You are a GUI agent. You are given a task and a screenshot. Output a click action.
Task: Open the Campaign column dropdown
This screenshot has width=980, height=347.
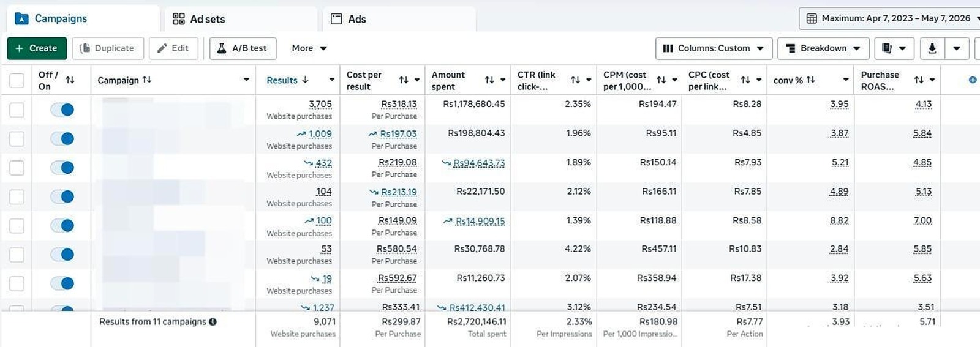pos(246,80)
